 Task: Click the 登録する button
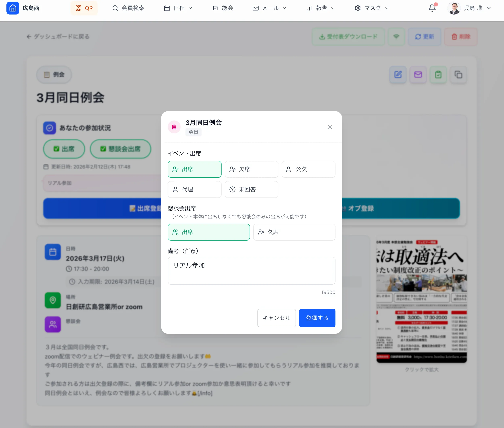click(x=317, y=318)
